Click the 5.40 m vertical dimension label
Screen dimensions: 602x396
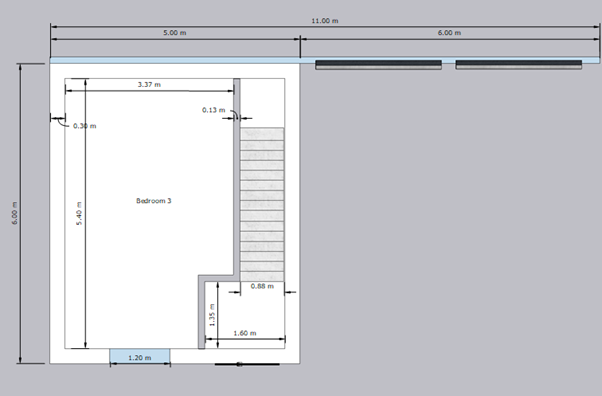tap(79, 213)
